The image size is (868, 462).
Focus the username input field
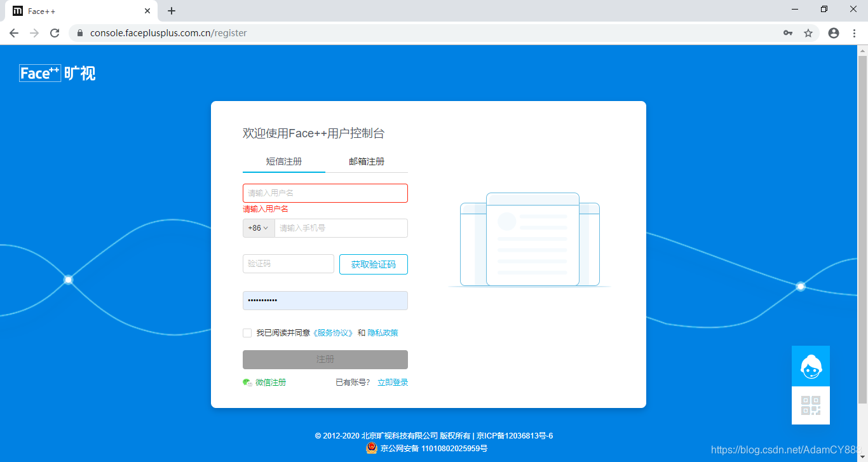coord(325,193)
